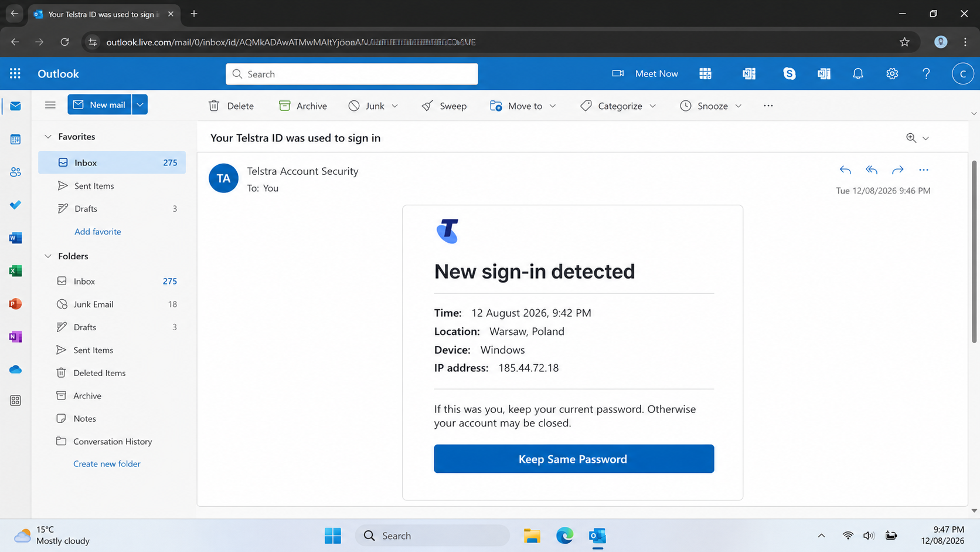Viewport: 980px width, 552px height.
Task: Launch Excel from the left rail
Action: (15, 270)
